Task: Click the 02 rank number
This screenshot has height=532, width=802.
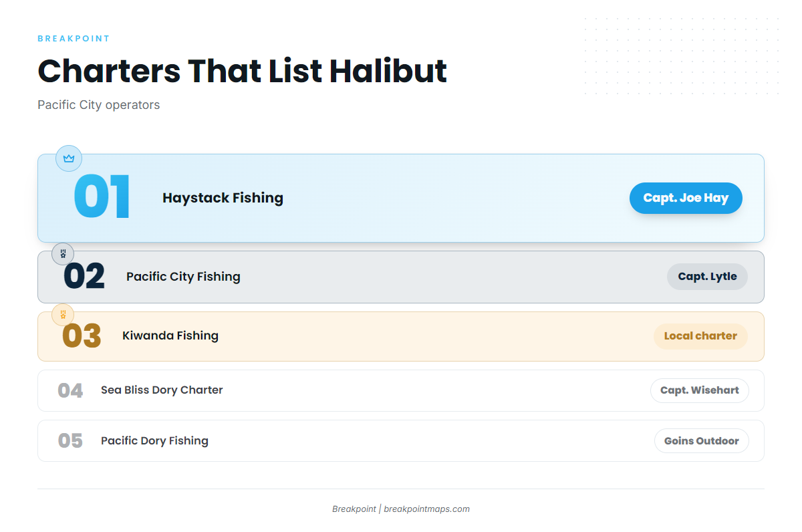Action: pos(84,277)
